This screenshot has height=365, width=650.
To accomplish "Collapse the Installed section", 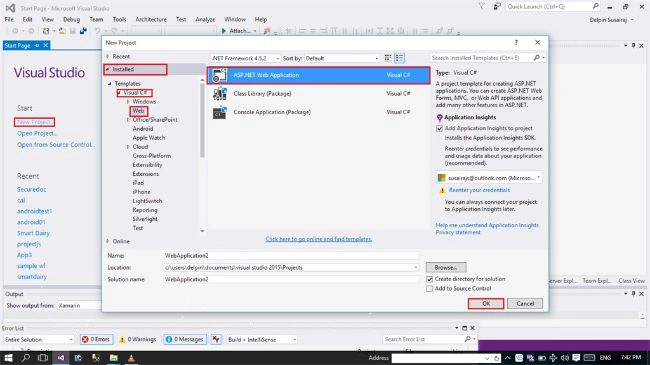I will tap(107, 69).
